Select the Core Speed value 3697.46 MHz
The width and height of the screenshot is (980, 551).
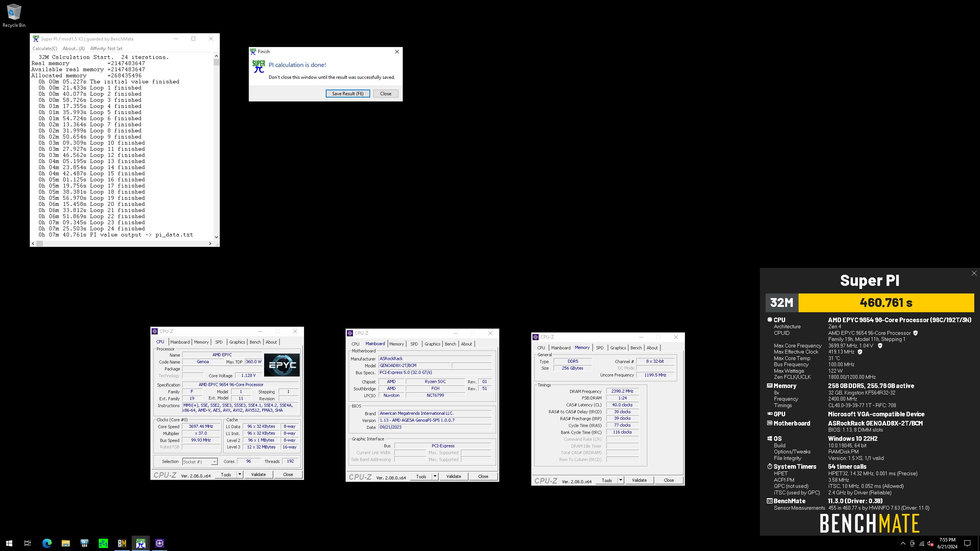click(201, 426)
